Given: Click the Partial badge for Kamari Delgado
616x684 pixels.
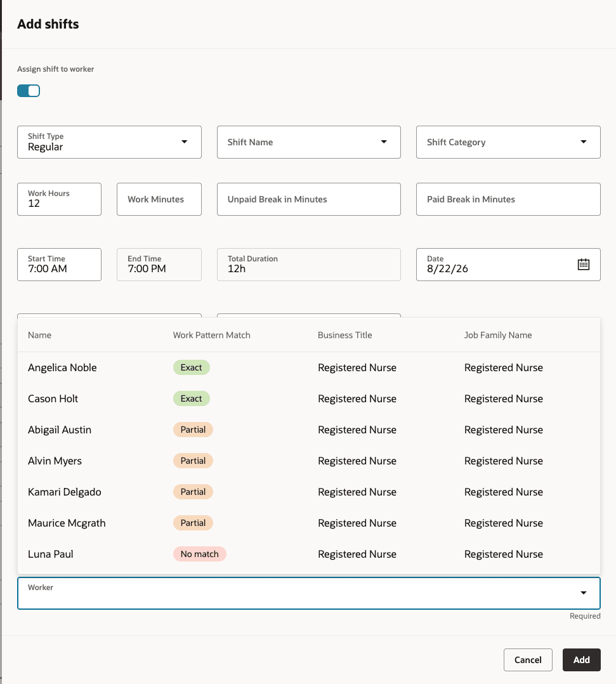Looking at the screenshot, I should [x=193, y=492].
